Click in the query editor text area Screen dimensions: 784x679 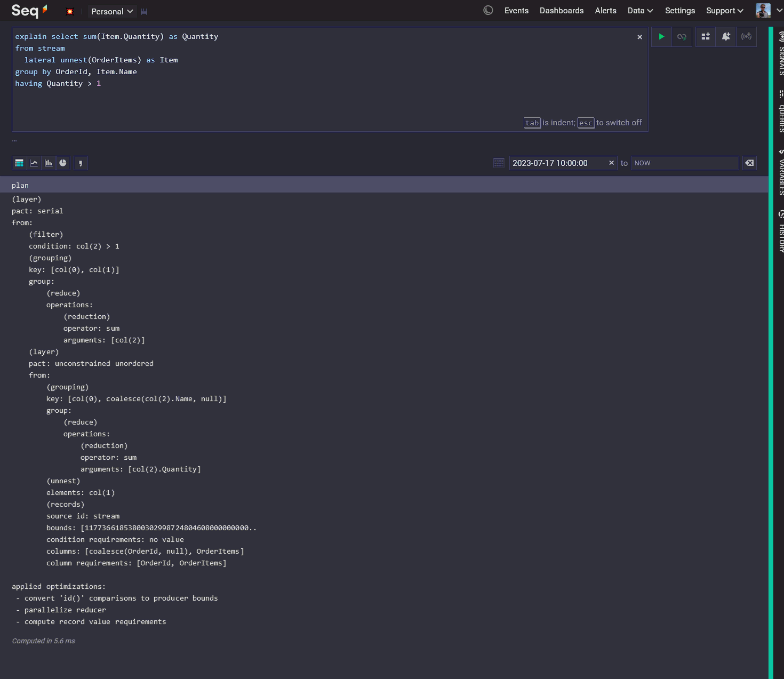[330, 79]
